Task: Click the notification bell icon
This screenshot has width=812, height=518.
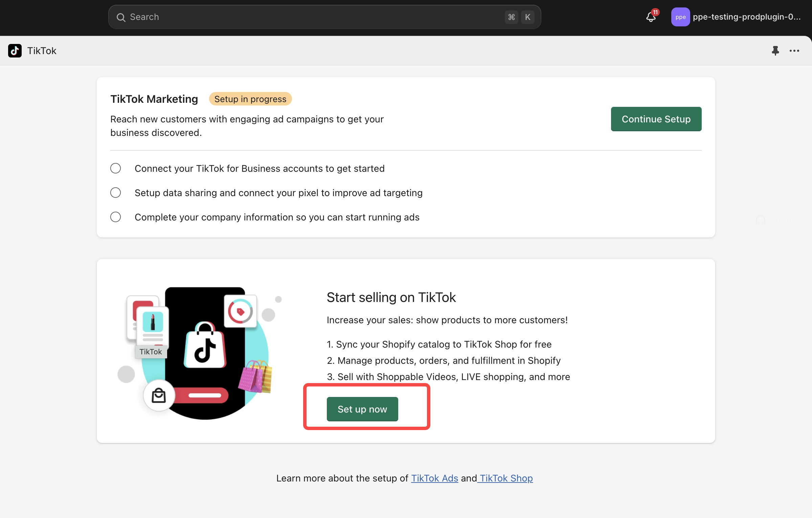Action: pos(651,17)
